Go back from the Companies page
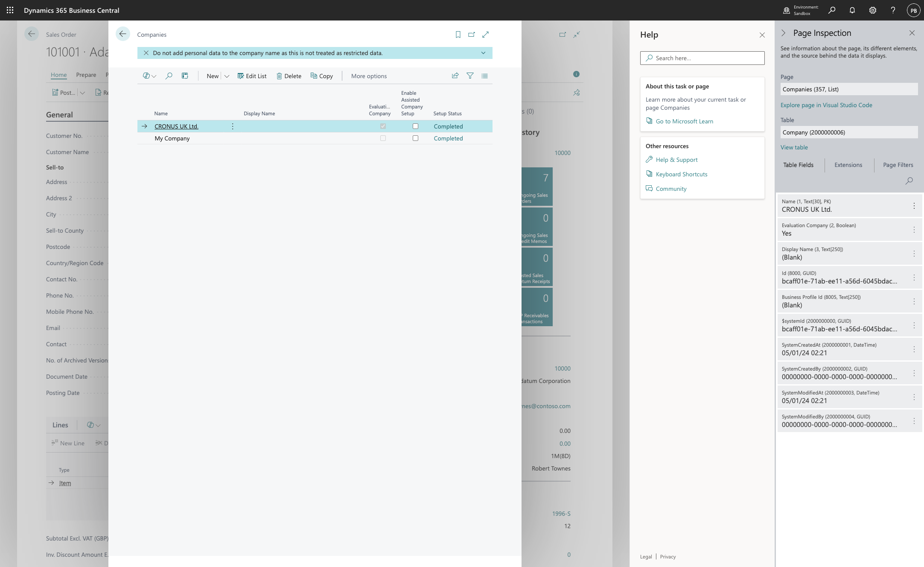924x567 pixels. 123,34
